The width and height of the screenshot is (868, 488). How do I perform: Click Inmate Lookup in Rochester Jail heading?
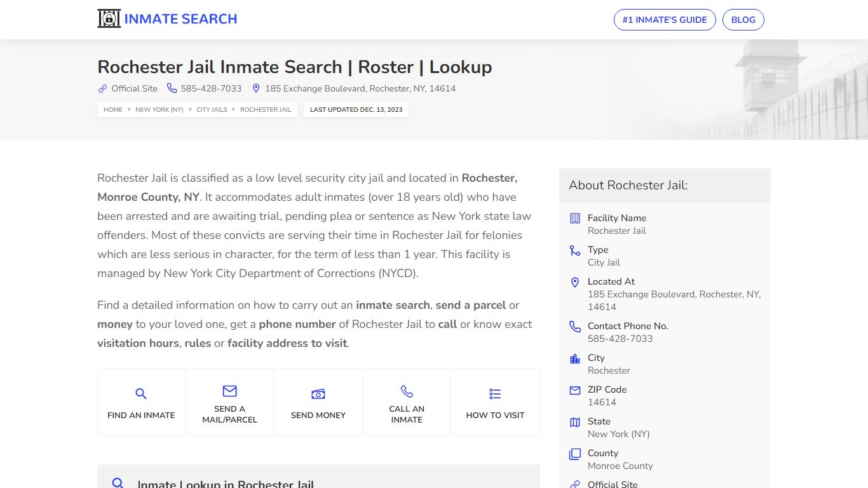click(226, 484)
